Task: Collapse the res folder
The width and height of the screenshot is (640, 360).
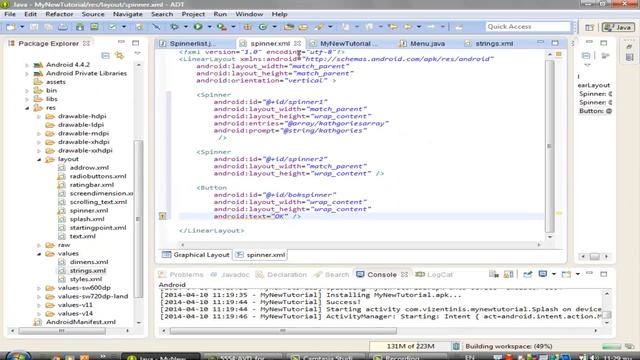Action: (x=27, y=108)
